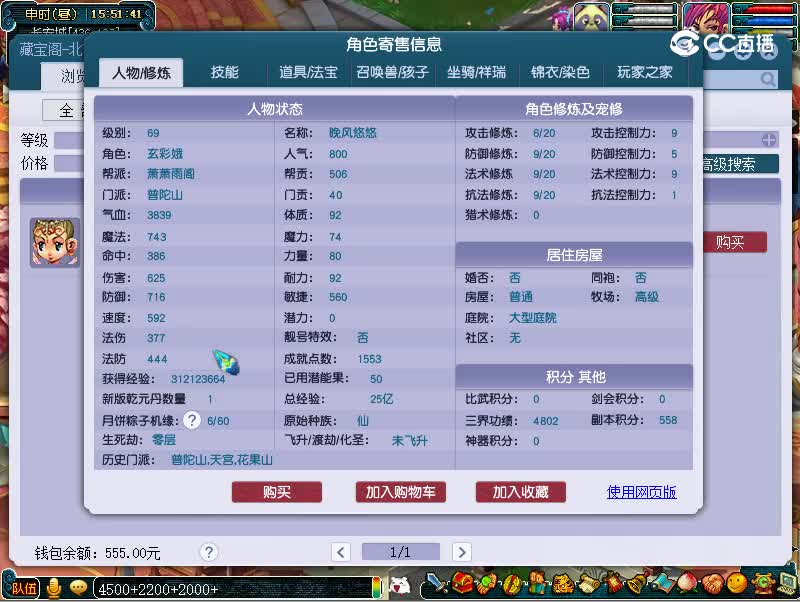The width and height of the screenshot is (800, 602).
Task: Click the sword attack icon in the bottom toolbar
Action: point(437,583)
